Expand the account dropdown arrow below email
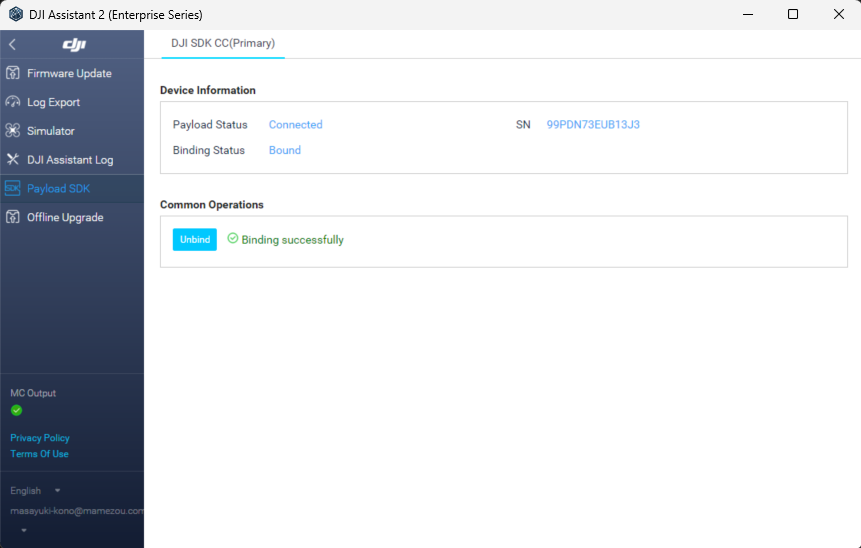The width and height of the screenshot is (861, 548). point(24,531)
